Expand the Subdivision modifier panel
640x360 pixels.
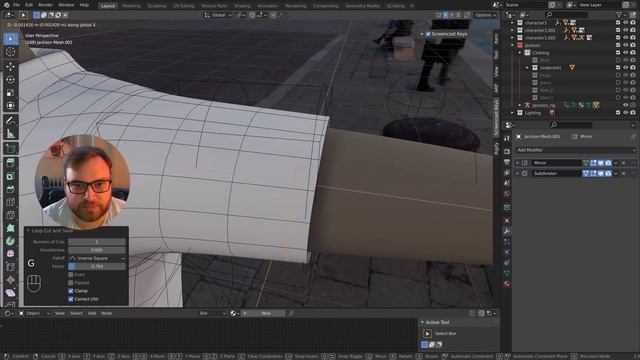pyautogui.click(x=518, y=173)
